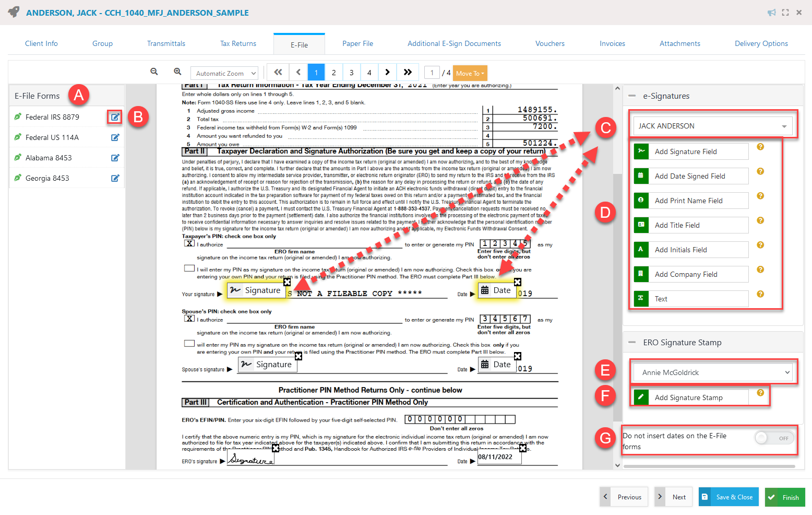Jump to the first page with double-arrow
This screenshot has width=812, height=515.
[278, 72]
